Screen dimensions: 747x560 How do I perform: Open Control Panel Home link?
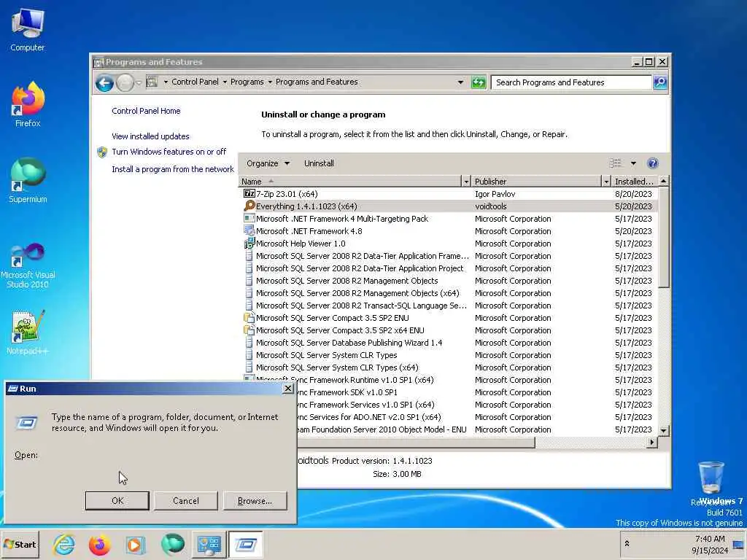[x=146, y=111]
